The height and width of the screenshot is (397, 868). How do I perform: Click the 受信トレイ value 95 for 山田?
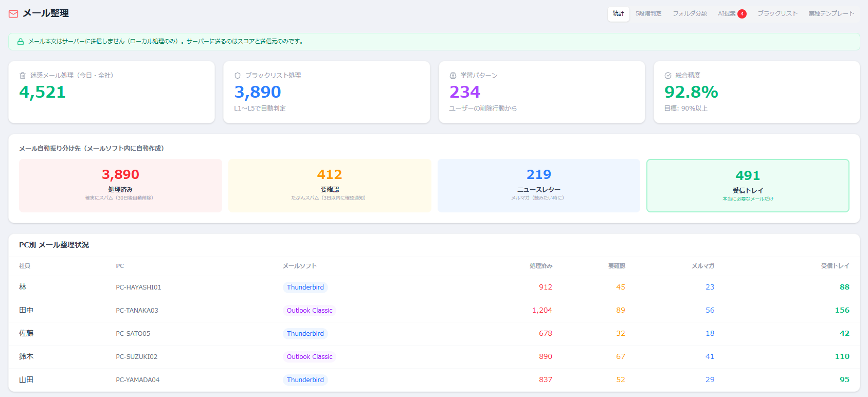[844, 380]
